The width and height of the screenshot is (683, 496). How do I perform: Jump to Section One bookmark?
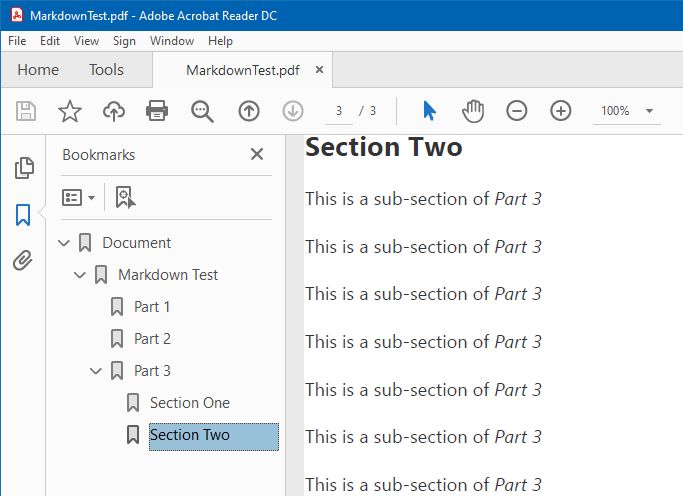[190, 403]
